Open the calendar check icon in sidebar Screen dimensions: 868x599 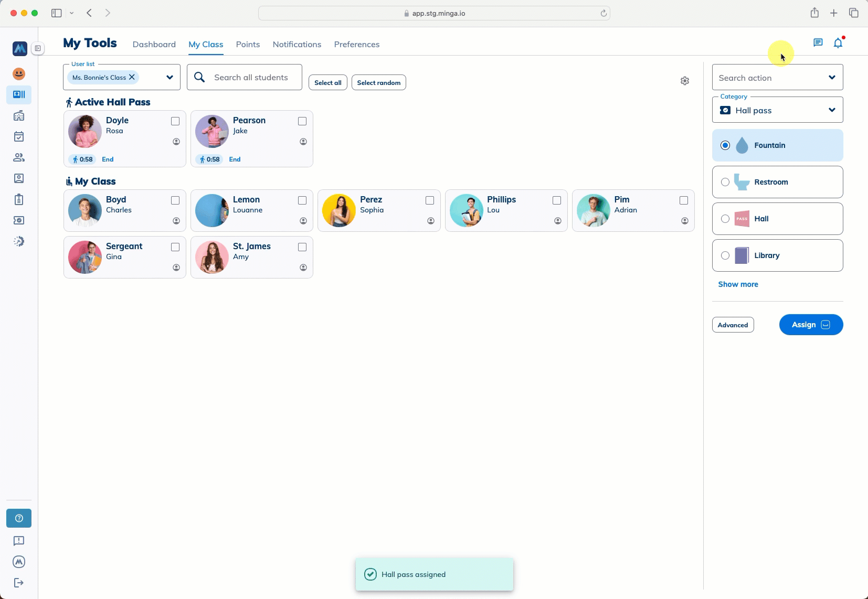(19, 137)
